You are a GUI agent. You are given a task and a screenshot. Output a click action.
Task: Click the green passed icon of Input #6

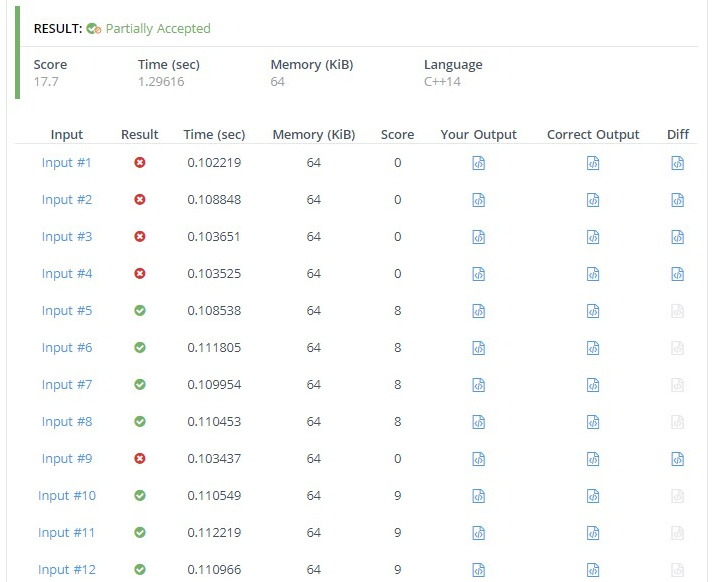click(140, 348)
